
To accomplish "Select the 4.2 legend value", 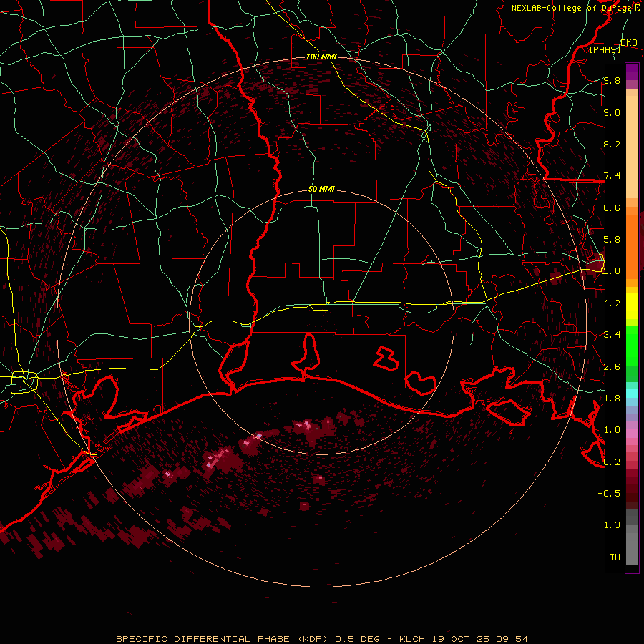I will [x=612, y=303].
